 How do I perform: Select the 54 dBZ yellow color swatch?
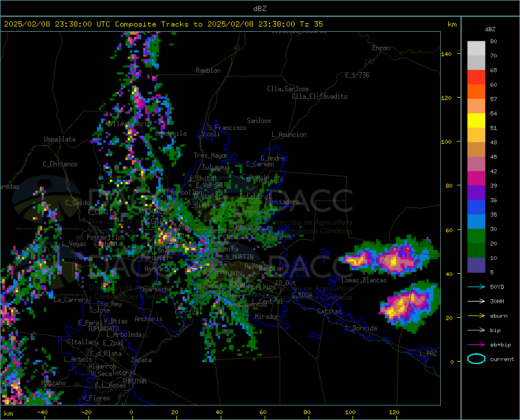pyautogui.click(x=476, y=121)
